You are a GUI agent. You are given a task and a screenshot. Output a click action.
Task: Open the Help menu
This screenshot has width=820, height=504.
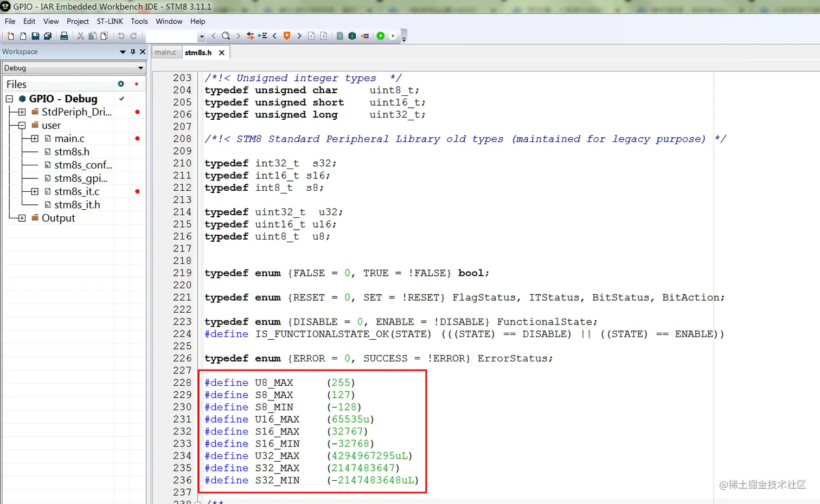pyautogui.click(x=197, y=21)
